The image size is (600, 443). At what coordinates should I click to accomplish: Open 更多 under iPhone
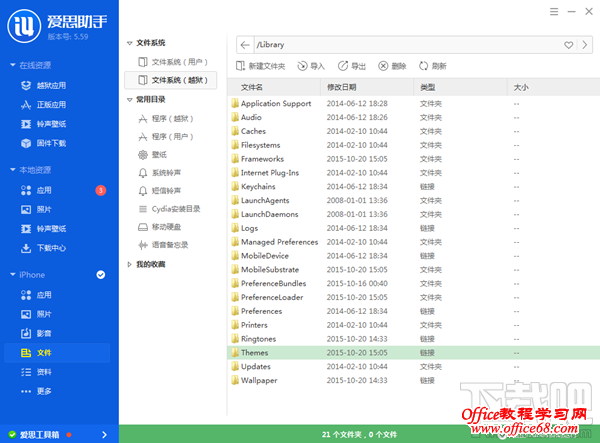click(36, 391)
